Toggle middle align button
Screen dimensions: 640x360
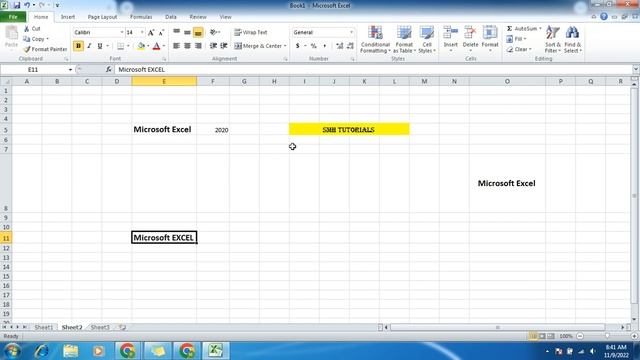[x=187, y=32]
